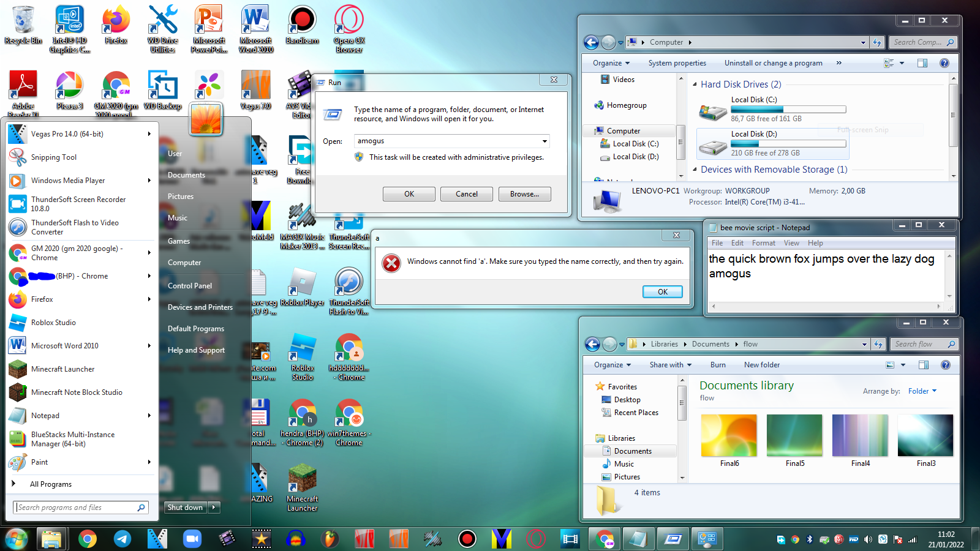Open Minecraft Launcher desktop shortcut
This screenshot has height=551, width=980.
(303, 488)
